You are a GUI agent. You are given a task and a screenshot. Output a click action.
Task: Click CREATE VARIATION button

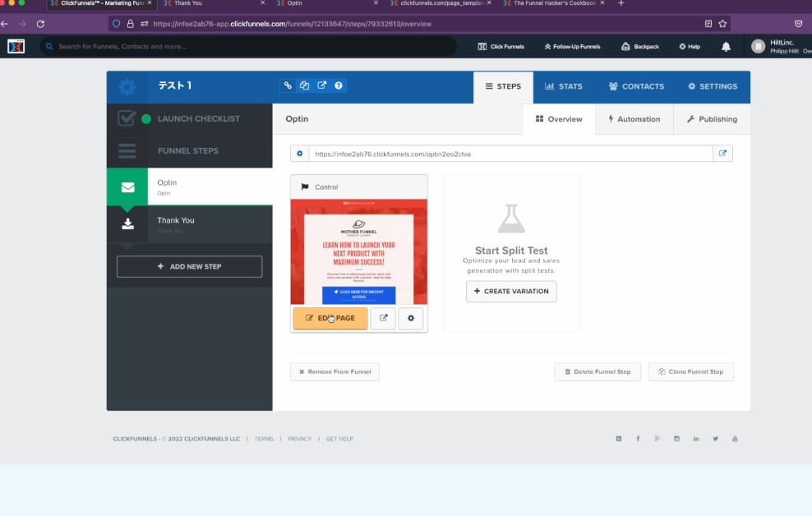point(511,292)
